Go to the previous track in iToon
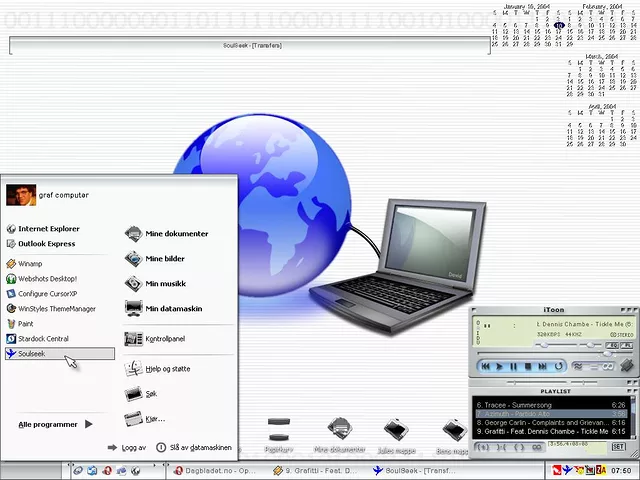 pyautogui.click(x=486, y=367)
